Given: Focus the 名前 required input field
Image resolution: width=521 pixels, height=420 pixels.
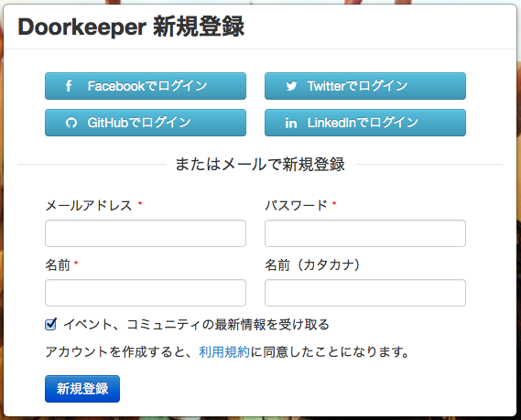Looking at the screenshot, I should pyautogui.click(x=146, y=293).
